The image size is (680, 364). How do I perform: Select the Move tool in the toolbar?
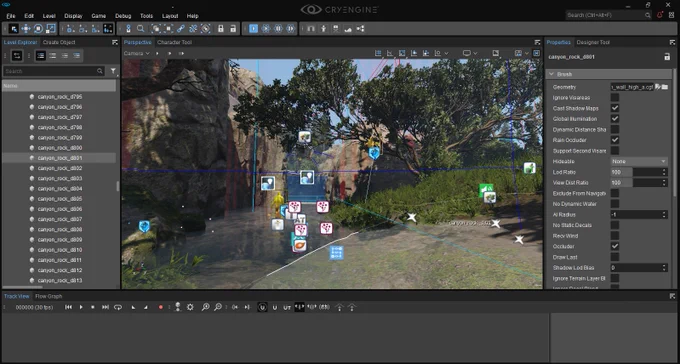(x=26, y=29)
